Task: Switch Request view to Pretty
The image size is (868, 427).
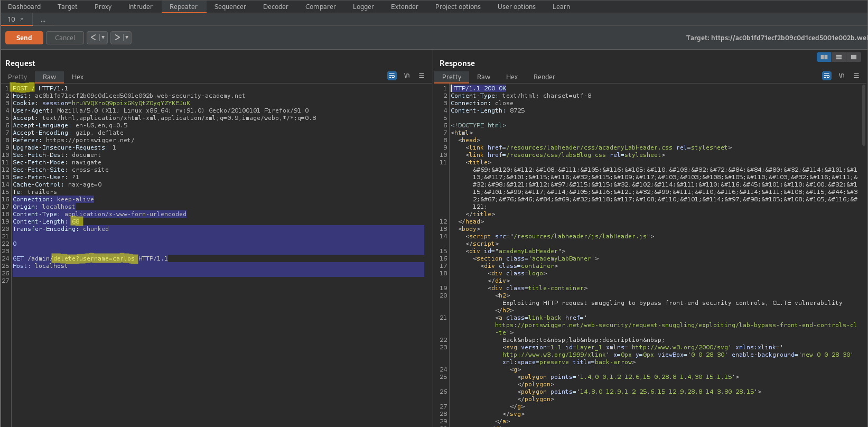Action: coord(17,77)
